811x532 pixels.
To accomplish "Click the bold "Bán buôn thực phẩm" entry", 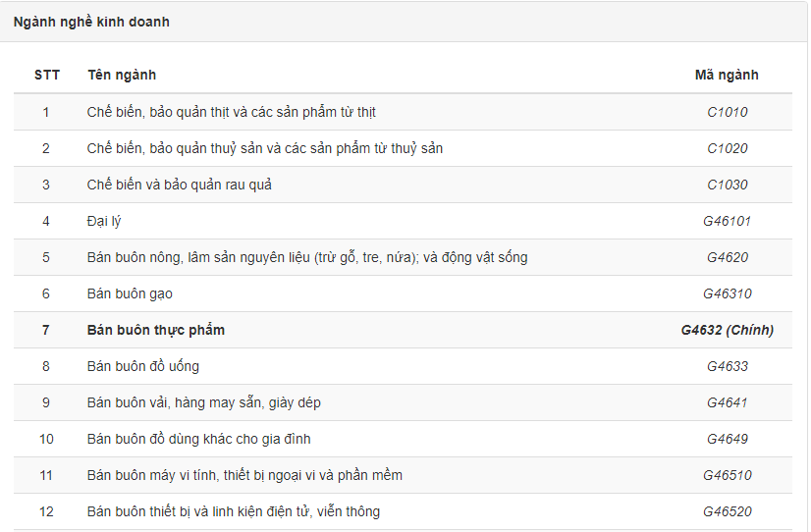I will click(155, 330).
